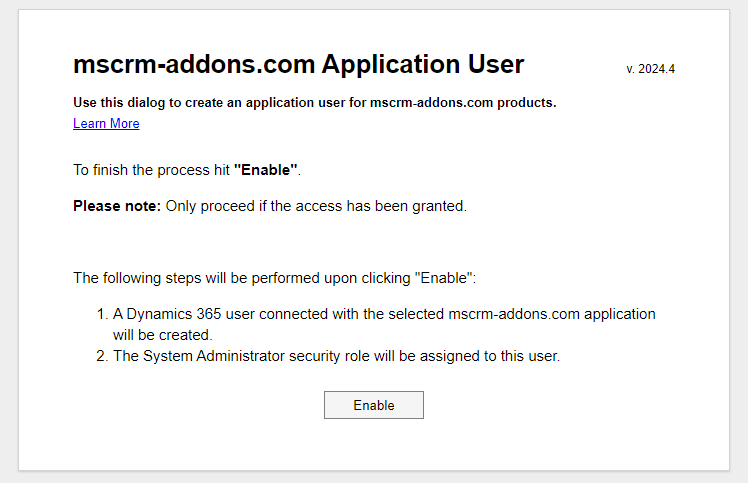Click the bold 'Please note:' label
748x483 pixels.
click(117, 206)
